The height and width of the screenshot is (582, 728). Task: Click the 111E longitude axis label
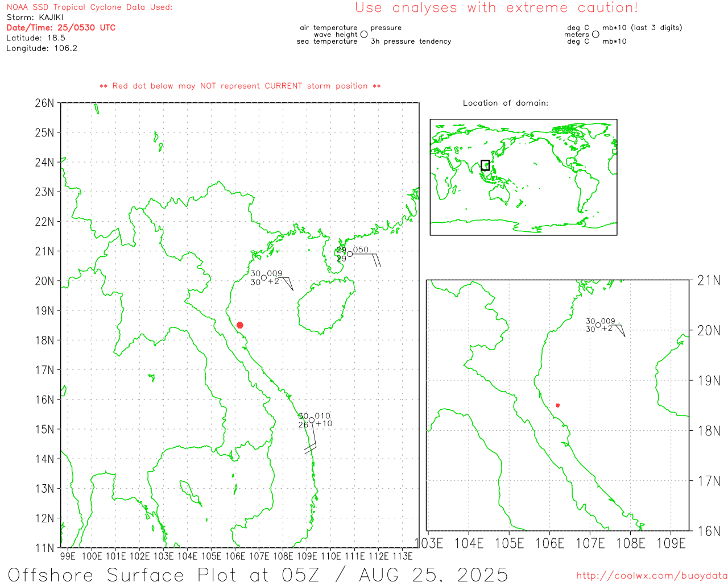point(355,556)
